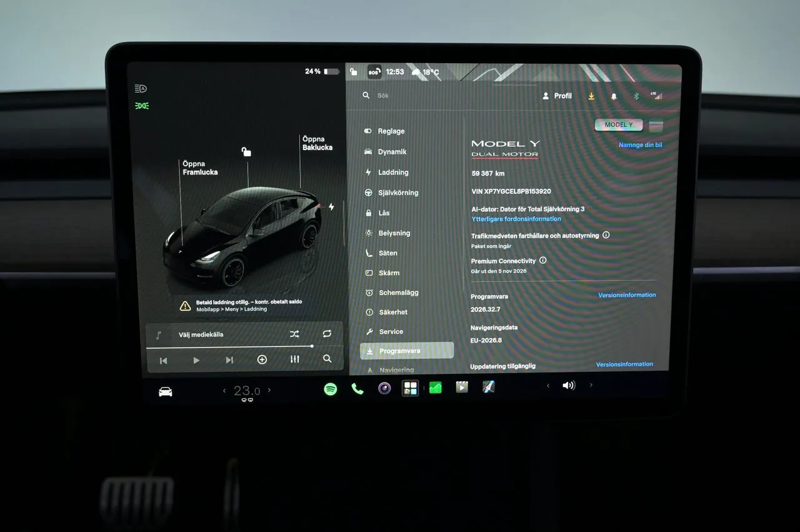Open the Spotify app in the dock
The width and height of the screenshot is (800, 532).
(331, 389)
